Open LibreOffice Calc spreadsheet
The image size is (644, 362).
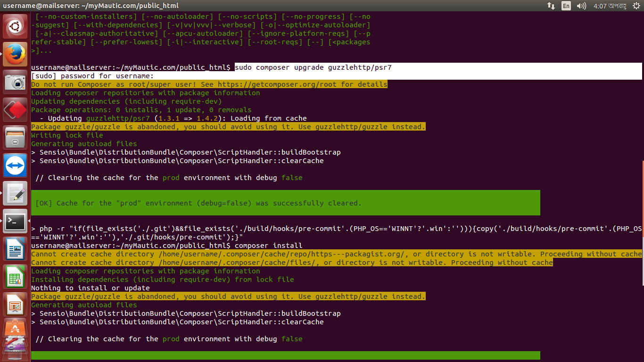click(x=16, y=277)
